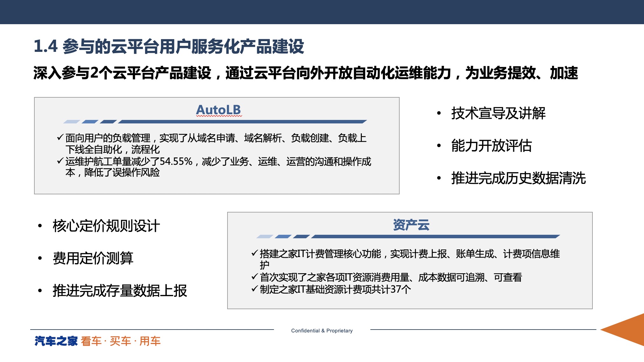Image resolution: width=644 pixels, height=362 pixels.
Task: Click the 'Confidential & Proprietary' footer text
Action: click(322, 331)
